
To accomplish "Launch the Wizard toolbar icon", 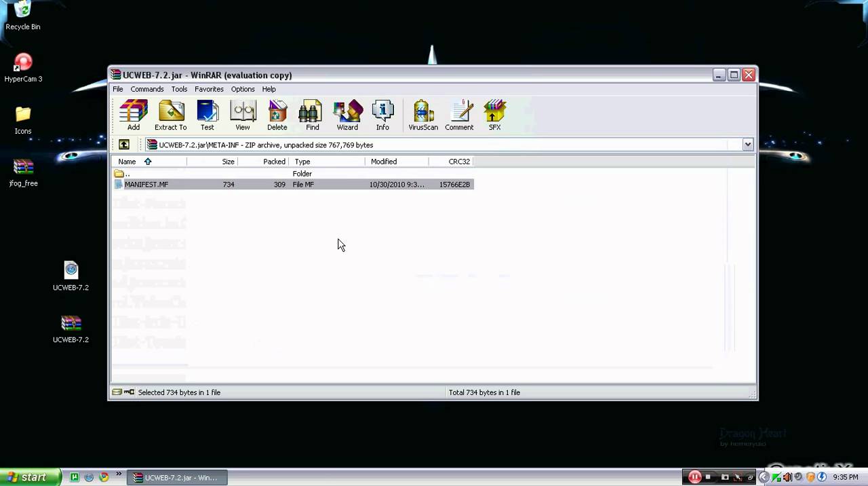I will [x=347, y=115].
